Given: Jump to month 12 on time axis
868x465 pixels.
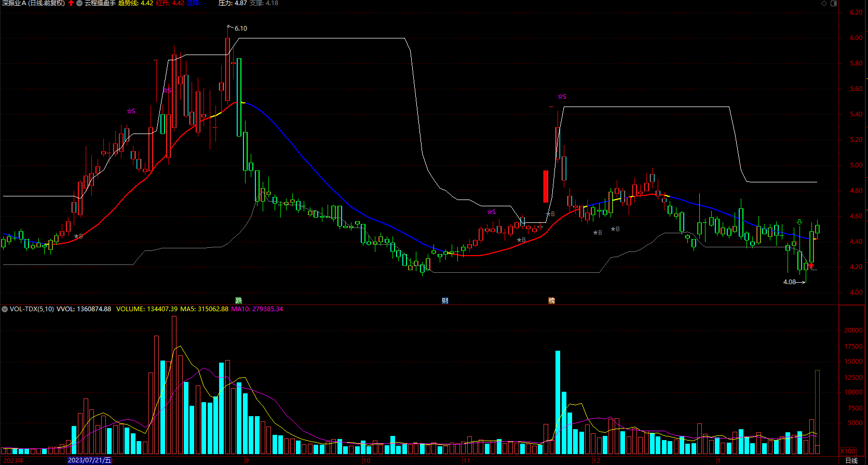Looking at the screenshot, I should point(596,460).
